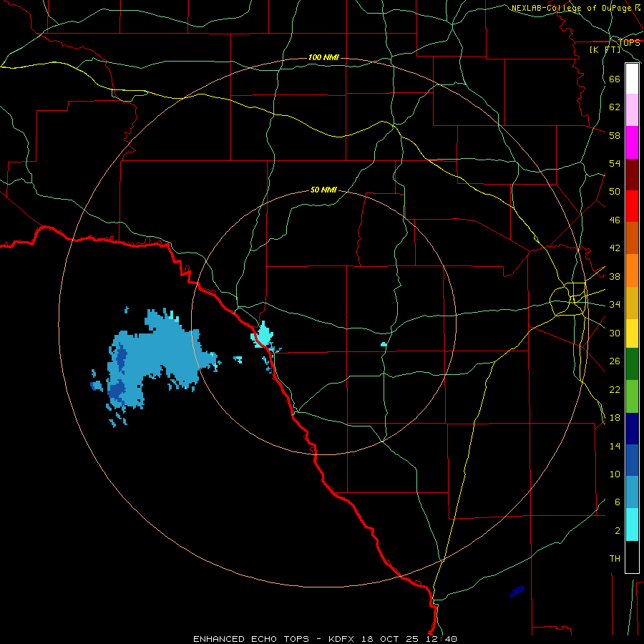Click the '54' legend value
The width and height of the screenshot is (644, 644).
[615, 163]
